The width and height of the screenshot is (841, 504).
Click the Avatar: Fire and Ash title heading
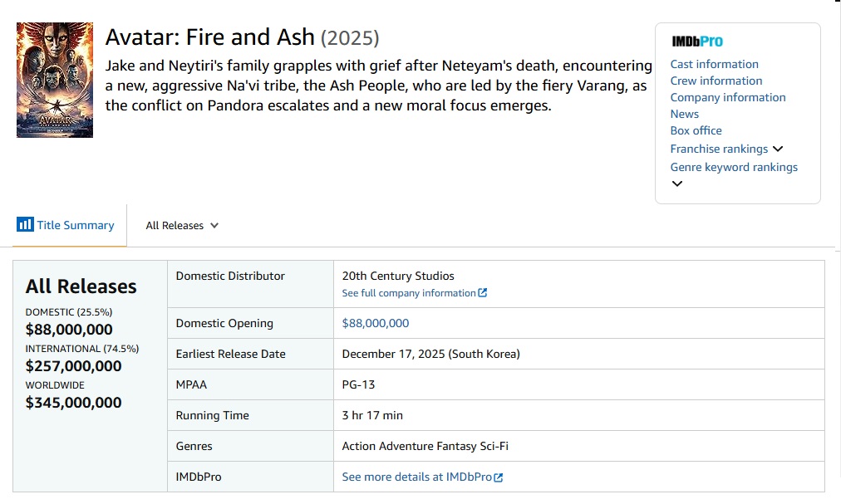[x=209, y=37]
